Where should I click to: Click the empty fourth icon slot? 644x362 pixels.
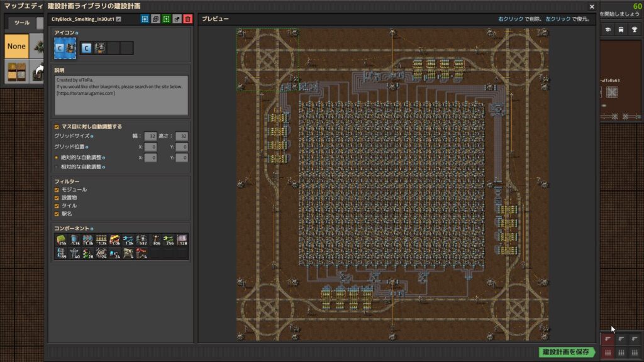(127, 48)
